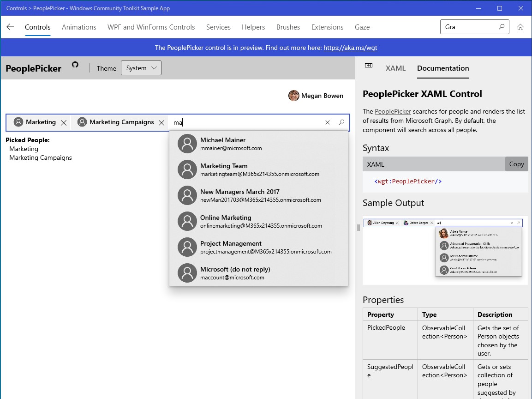Screen dimensions: 532x399
Task: Open the home page icon
Action: [x=520, y=27]
